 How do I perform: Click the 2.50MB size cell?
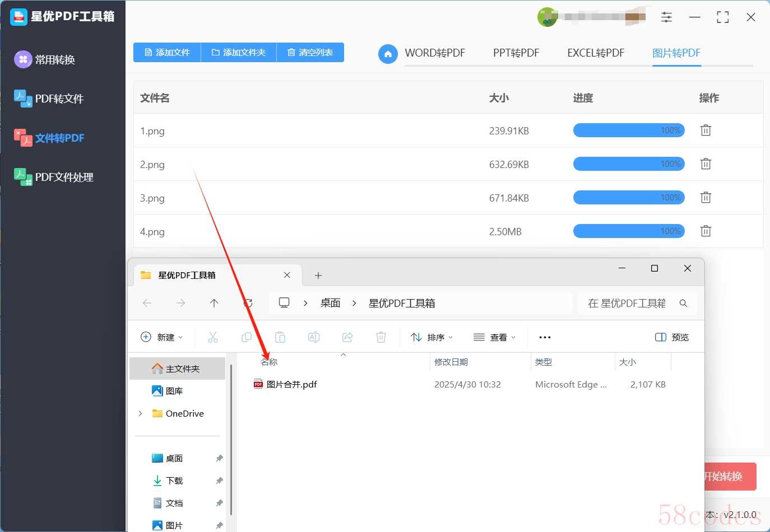point(505,232)
